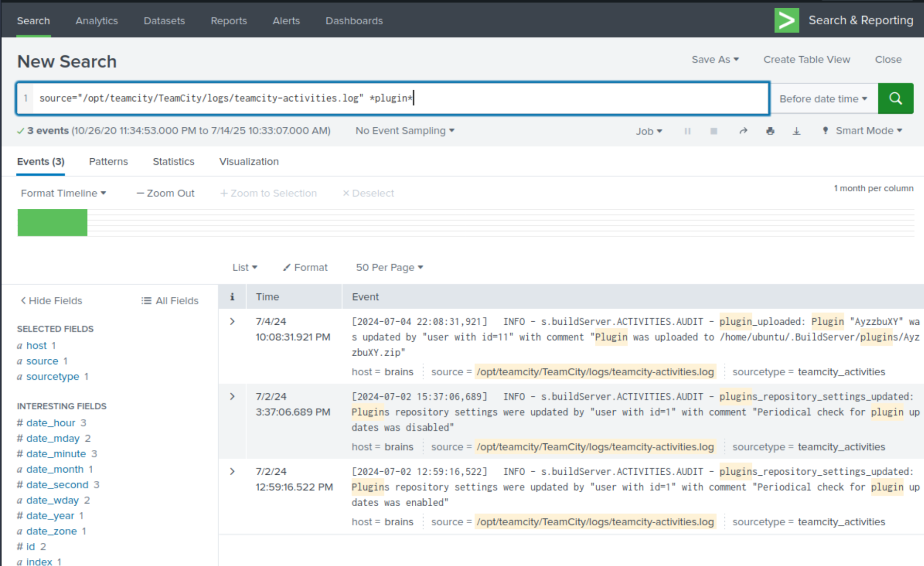Open the Smart Mode dropdown
The image size is (924, 566).
click(862, 131)
